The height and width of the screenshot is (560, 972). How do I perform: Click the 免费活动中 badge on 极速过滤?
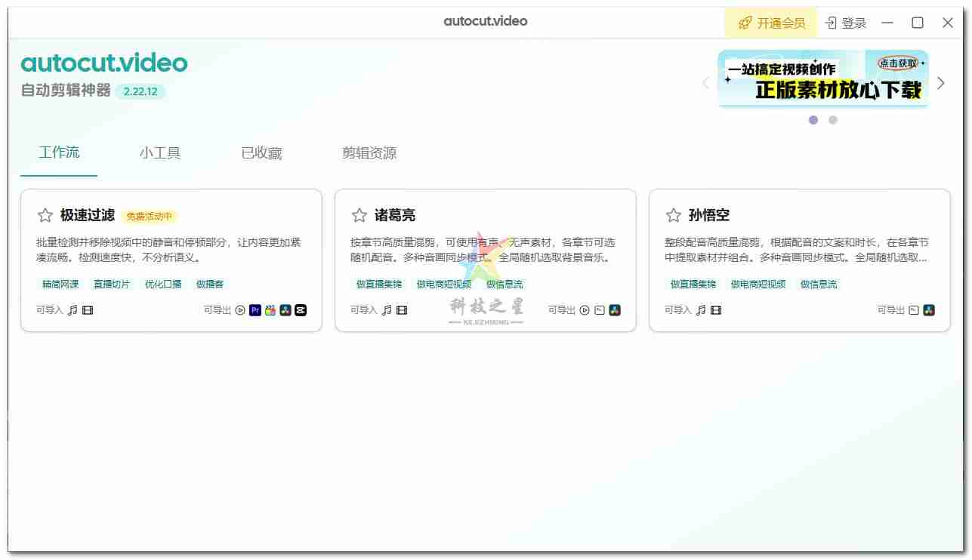tap(151, 215)
